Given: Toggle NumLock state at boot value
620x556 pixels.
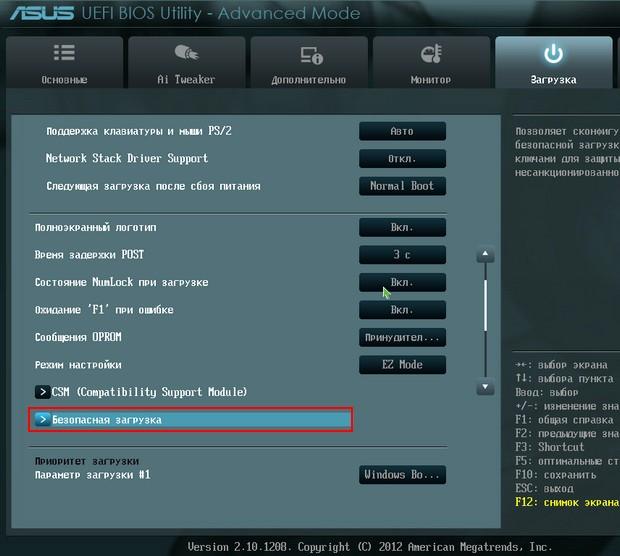Looking at the screenshot, I should coord(402,282).
